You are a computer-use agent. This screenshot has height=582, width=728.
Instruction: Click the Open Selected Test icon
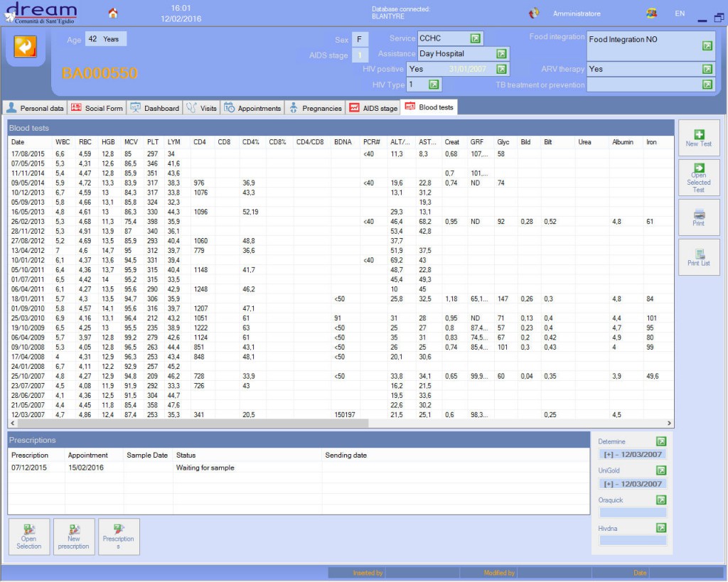coord(699,178)
